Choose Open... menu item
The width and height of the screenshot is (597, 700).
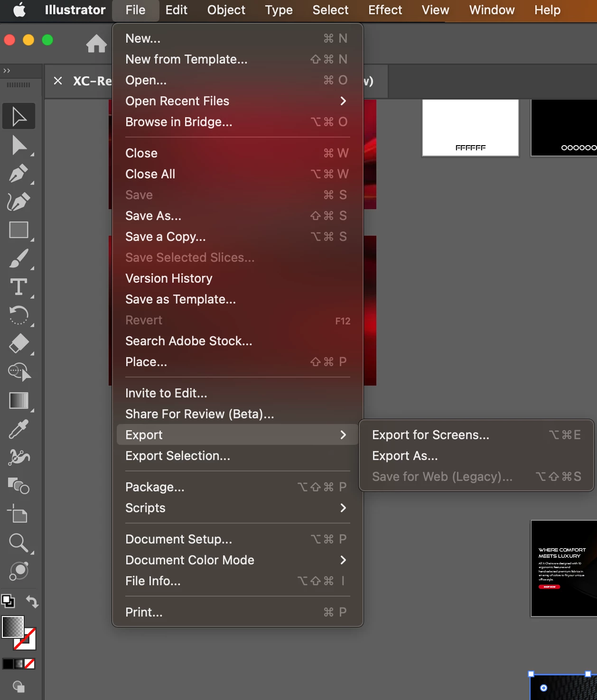click(237, 80)
